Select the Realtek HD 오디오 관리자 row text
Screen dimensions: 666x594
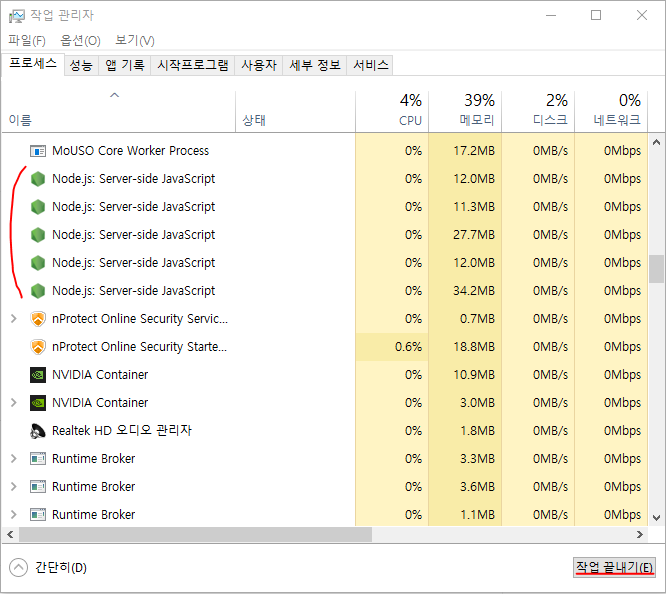click(x=121, y=431)
